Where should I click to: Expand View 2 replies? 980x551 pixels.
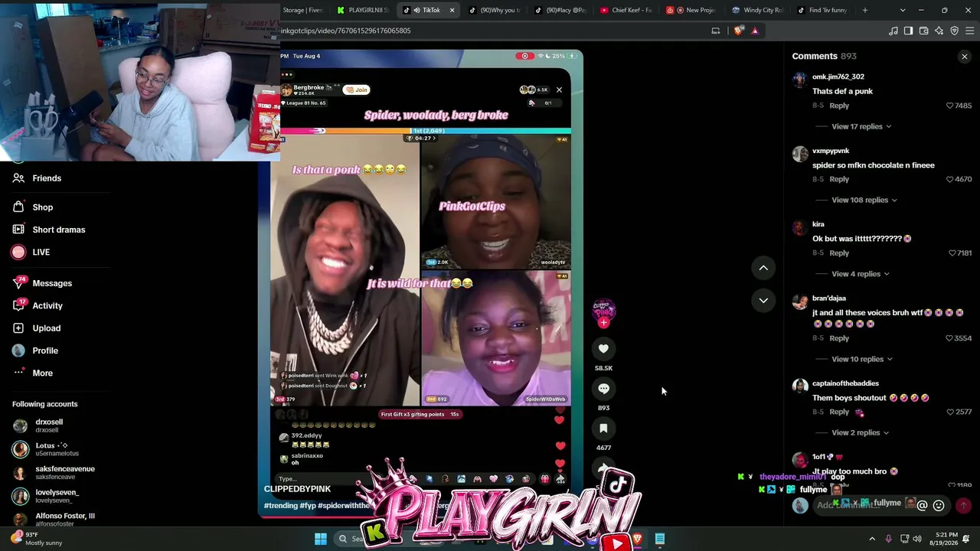pos(861,432)
